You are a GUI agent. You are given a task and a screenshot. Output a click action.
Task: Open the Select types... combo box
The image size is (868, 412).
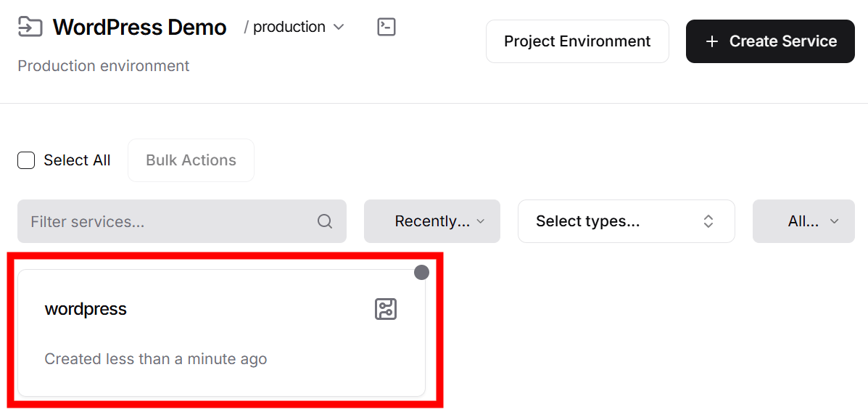[616, 221]
